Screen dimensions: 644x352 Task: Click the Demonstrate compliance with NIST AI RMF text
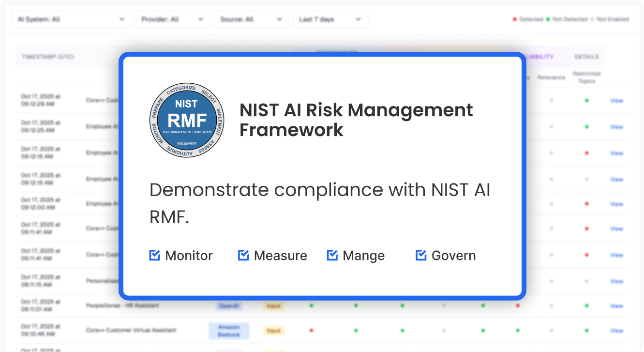pyautogui.click(x=320, y=203)
